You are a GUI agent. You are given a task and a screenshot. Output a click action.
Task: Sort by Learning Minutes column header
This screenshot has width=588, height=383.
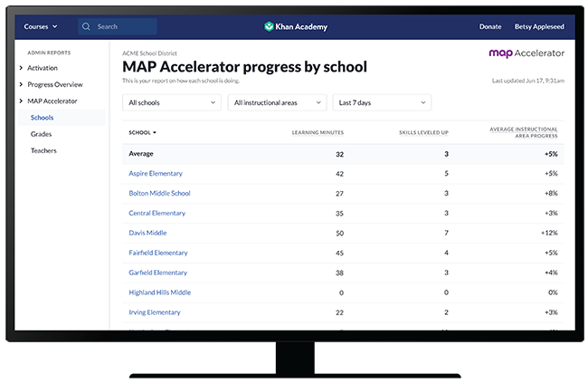(x=318, y=132)
